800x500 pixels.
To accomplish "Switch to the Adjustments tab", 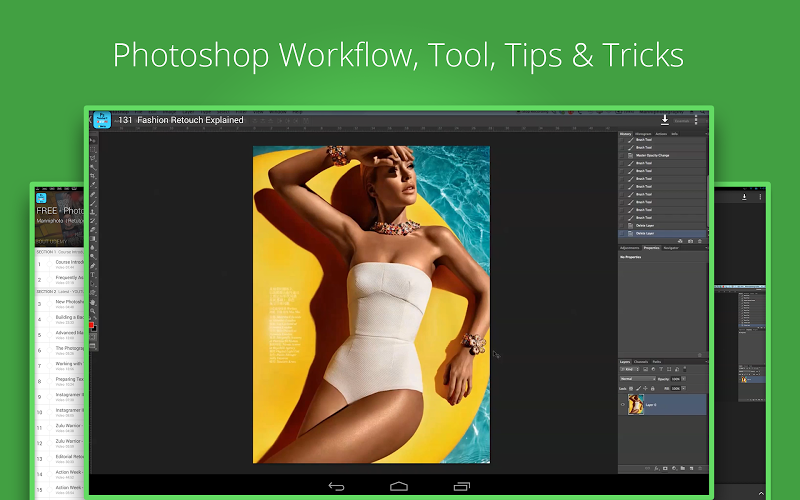I will (x=630, y=248).
